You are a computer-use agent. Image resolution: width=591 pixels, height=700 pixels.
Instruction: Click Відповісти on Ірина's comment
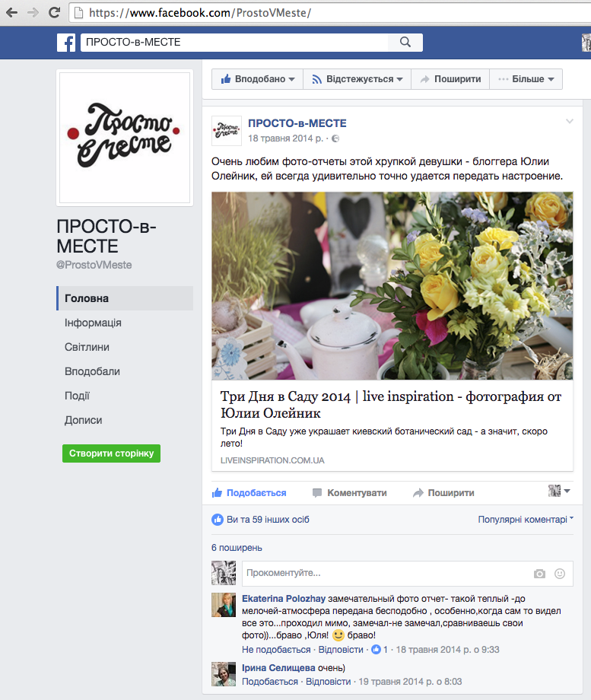[x=328, y=682]
